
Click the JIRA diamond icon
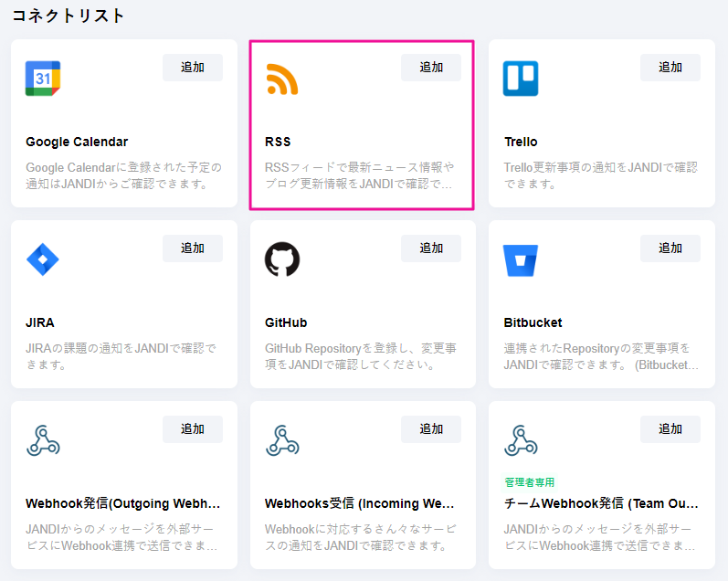[43, 259]
